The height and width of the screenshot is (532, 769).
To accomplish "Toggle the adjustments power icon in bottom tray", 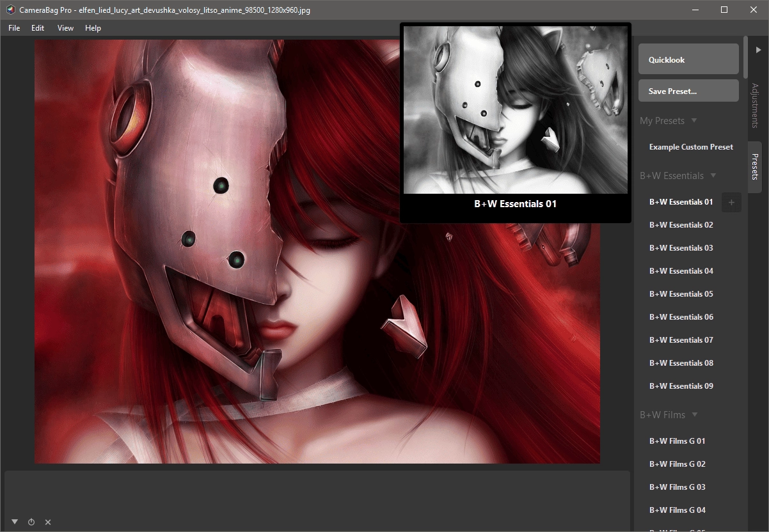I will click(x=31, y=522).
